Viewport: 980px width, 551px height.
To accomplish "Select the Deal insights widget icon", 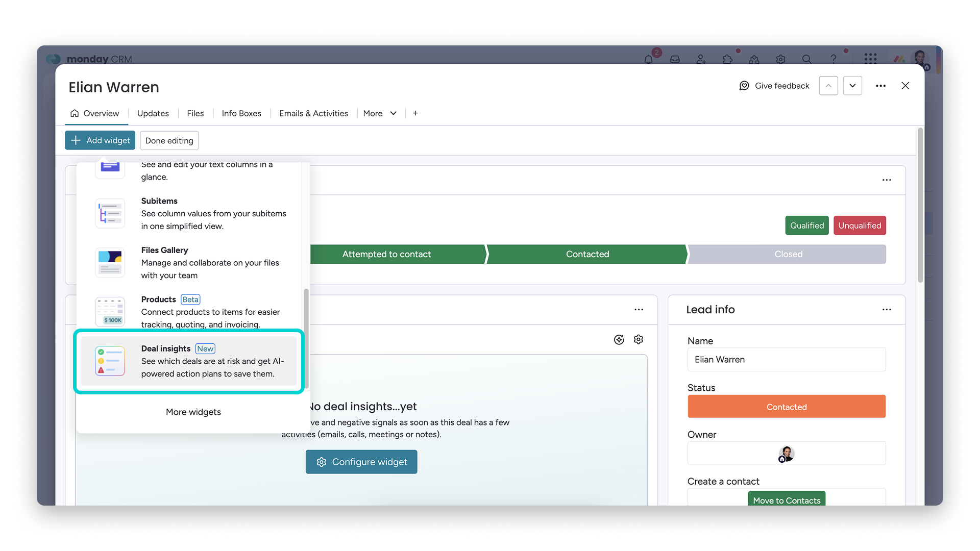I will point(110,361).
